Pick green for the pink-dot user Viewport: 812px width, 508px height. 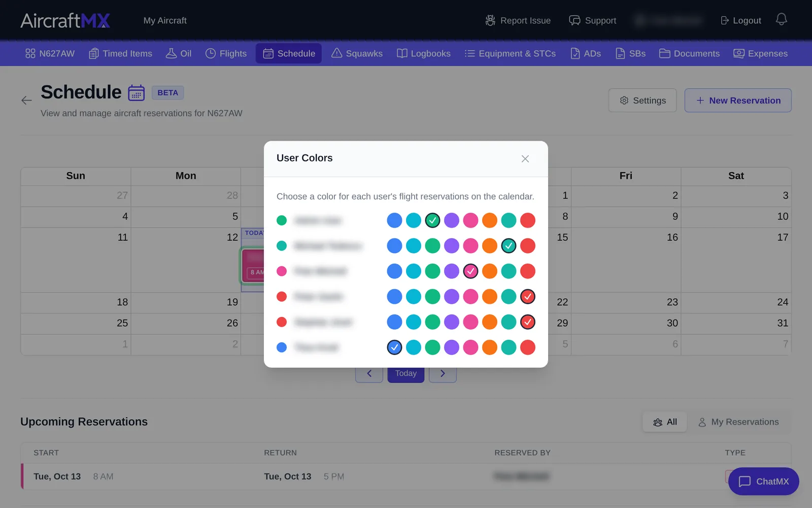pos(432,271)
